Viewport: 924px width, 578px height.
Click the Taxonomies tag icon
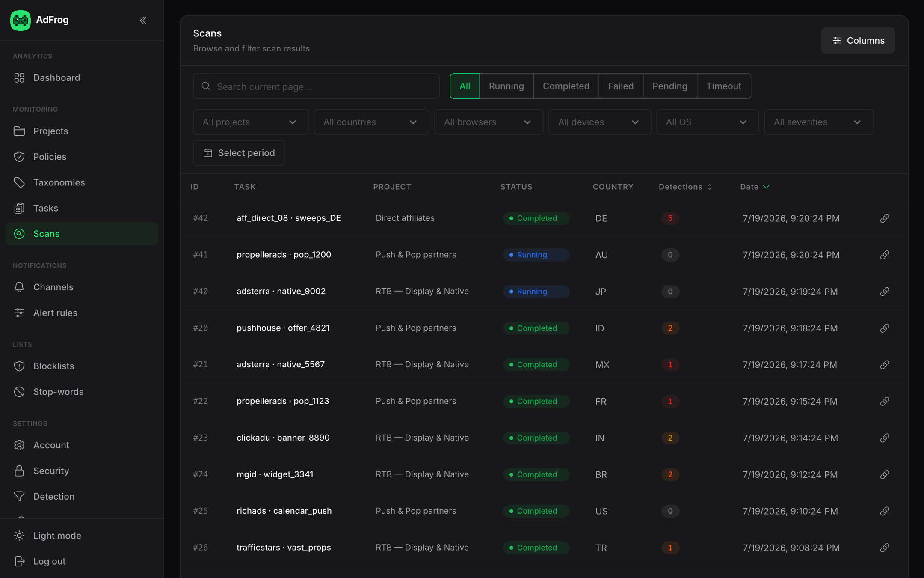[x=19, y=182]
